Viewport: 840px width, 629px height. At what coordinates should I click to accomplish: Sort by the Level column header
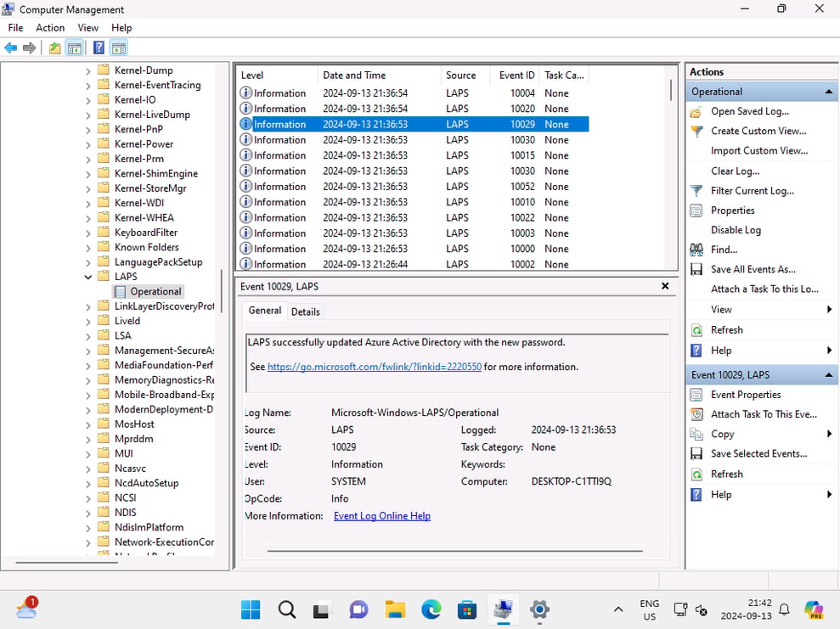pos(277,76)
